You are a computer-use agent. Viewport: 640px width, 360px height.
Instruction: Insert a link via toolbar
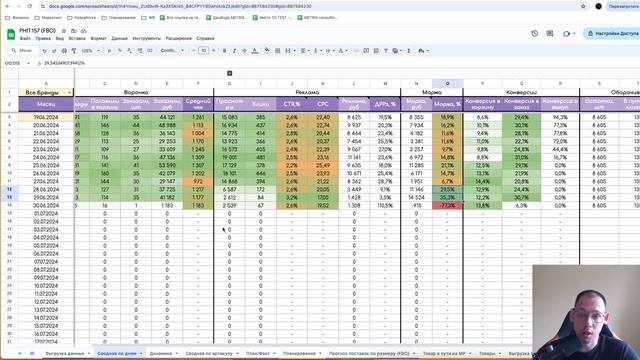pos(356,51)
